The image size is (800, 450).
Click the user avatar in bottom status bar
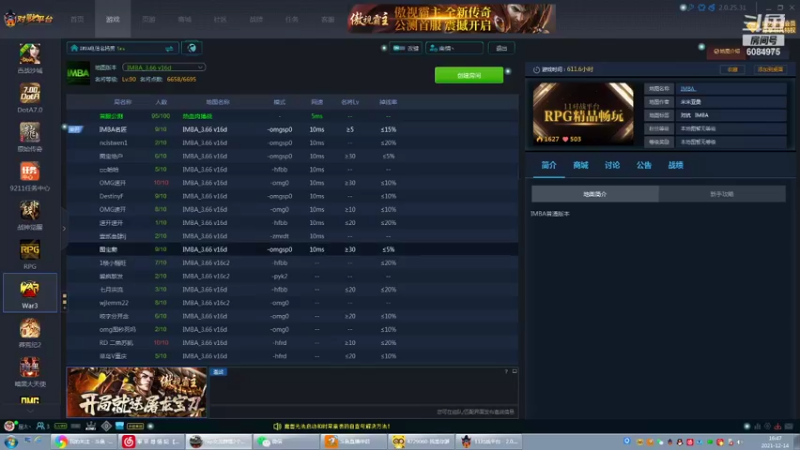click(9, 426)
